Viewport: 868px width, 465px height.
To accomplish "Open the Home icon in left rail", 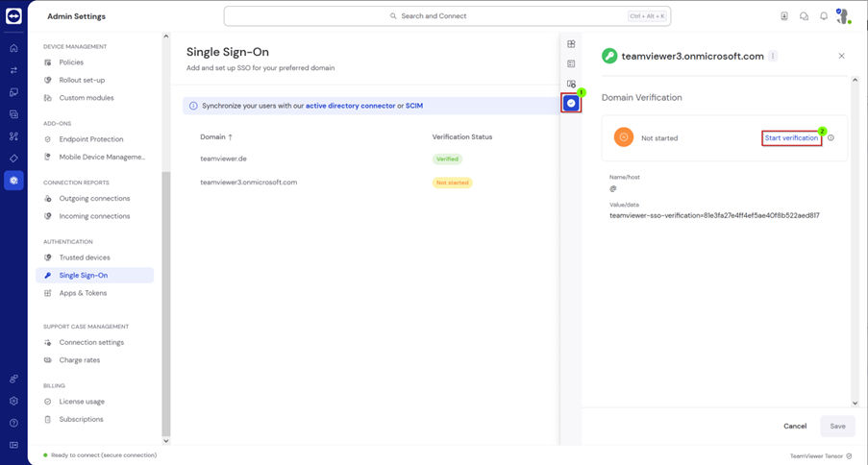I will click(13, 48).
